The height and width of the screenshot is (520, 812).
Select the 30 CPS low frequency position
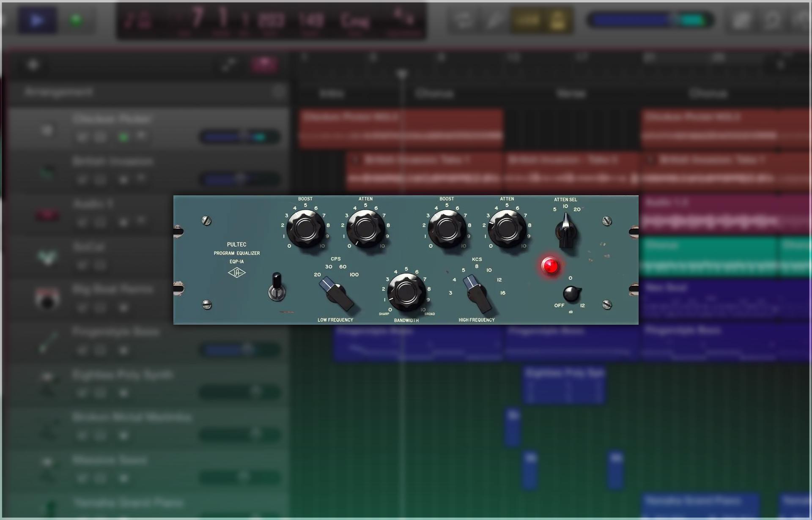click(329, 267)
